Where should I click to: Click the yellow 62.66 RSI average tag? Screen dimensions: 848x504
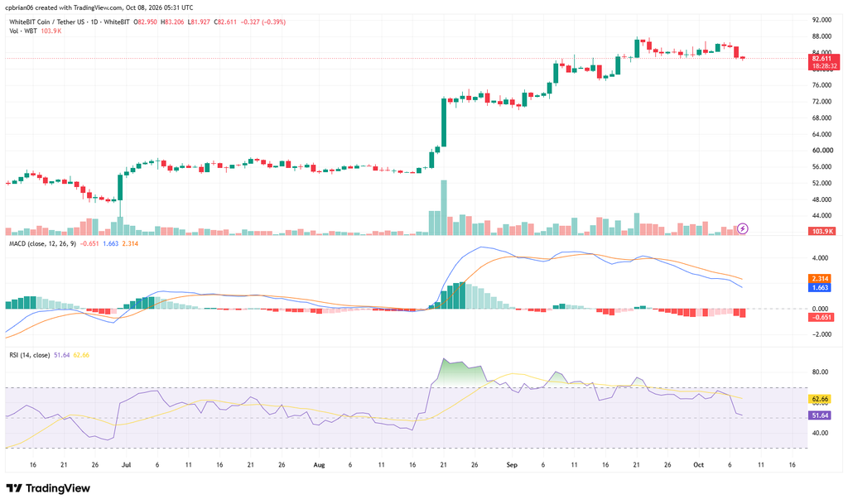point(819,399)
